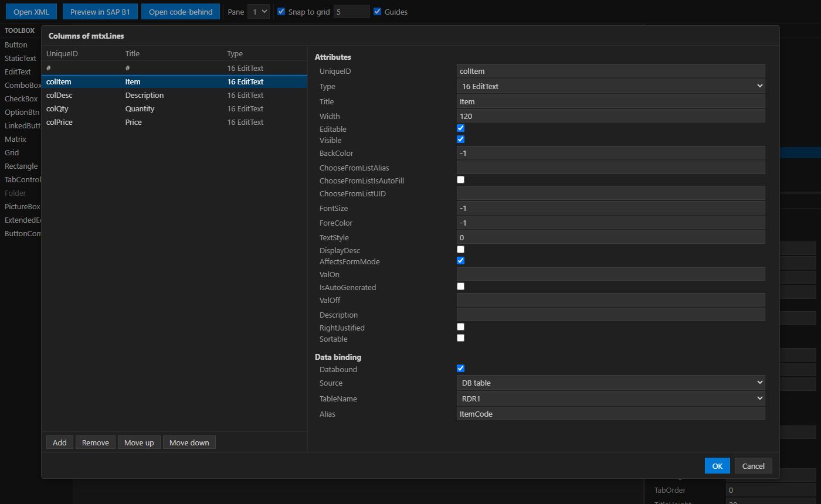Screen dimensions: 821x504
Task: Select Button in the Toolbox
Action: click(16, 45)
